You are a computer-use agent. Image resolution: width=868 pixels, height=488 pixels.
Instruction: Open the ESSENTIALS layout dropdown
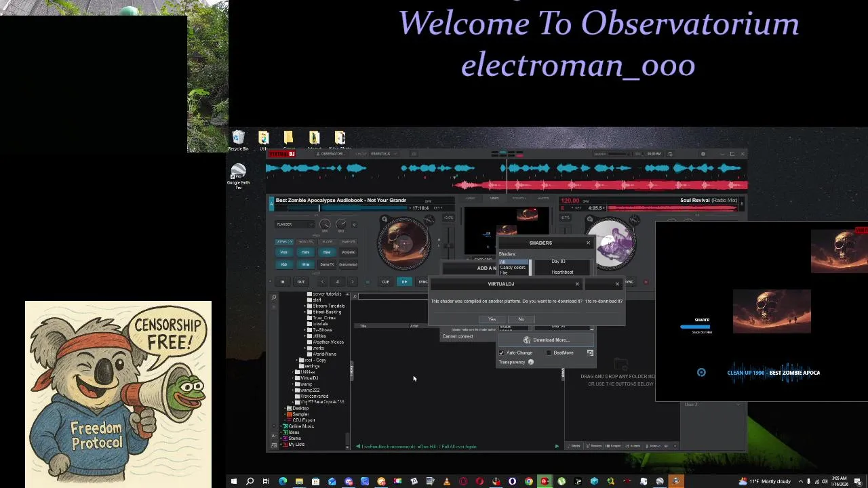coord(383,154)
